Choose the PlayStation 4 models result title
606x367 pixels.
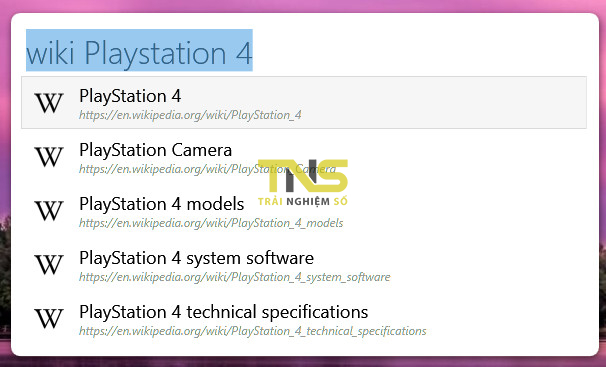tap(162, 204)
